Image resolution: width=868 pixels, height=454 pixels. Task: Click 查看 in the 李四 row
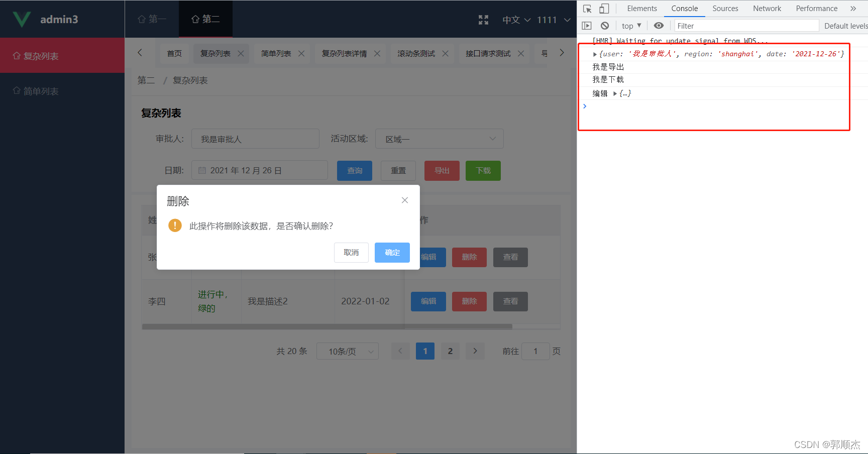point(510,301)
